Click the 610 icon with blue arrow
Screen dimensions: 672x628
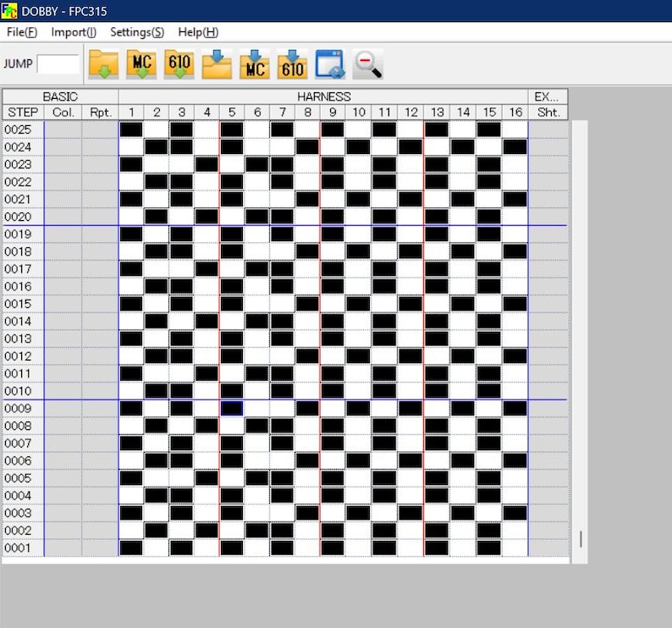pos(292,64)
